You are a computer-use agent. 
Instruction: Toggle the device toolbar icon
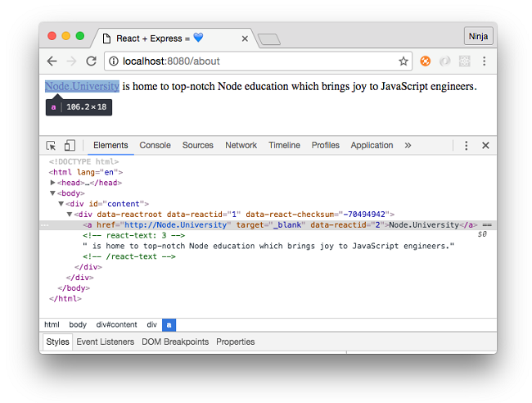70,145
